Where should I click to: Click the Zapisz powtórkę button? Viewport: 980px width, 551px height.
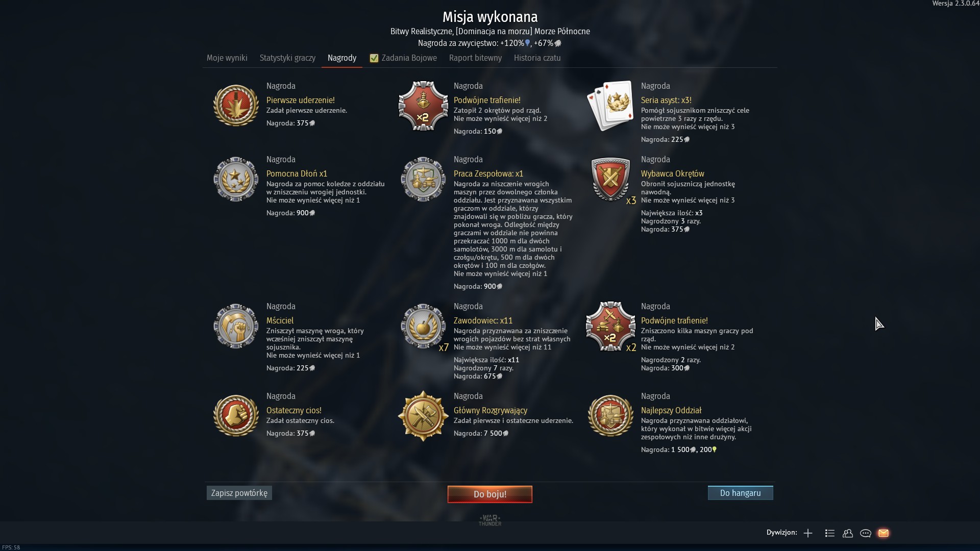(239, 493)
